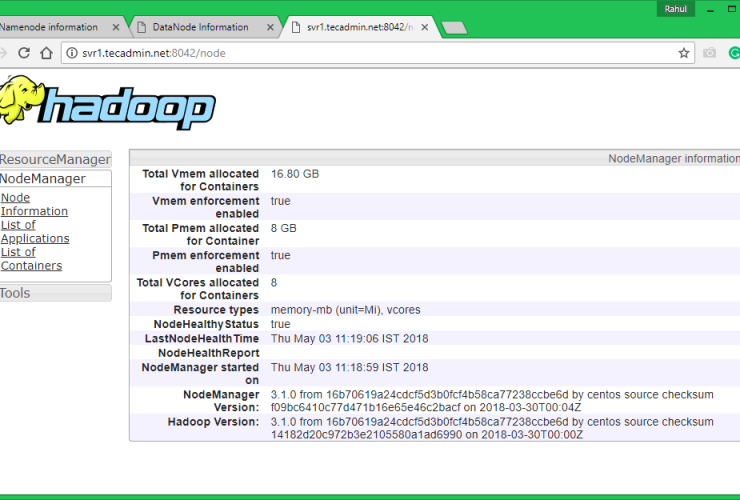Reload the page with the refresh icon
This screenshot has width=740, height=500.
(24, 53)
